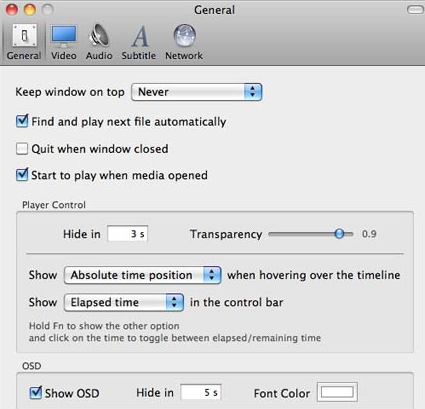Click the Transparency value 0.9
The image size is (425, 409).
click(369, 234)
